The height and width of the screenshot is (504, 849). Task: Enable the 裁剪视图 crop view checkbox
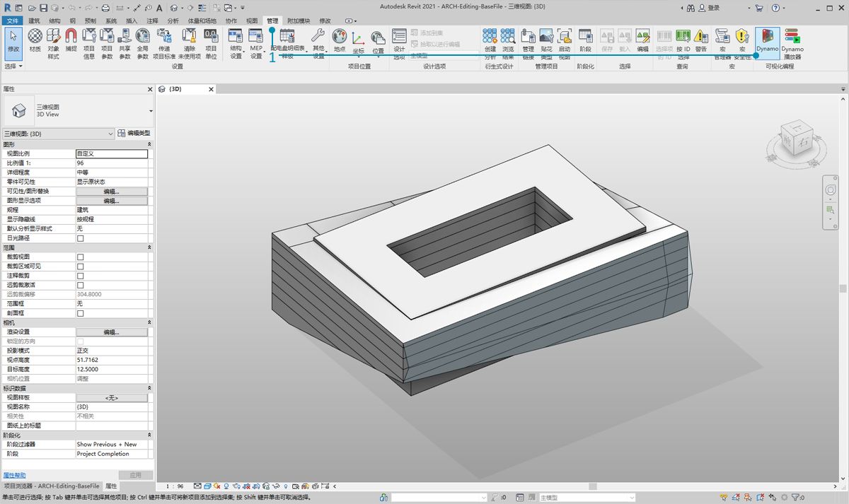(x=80, y=257)
